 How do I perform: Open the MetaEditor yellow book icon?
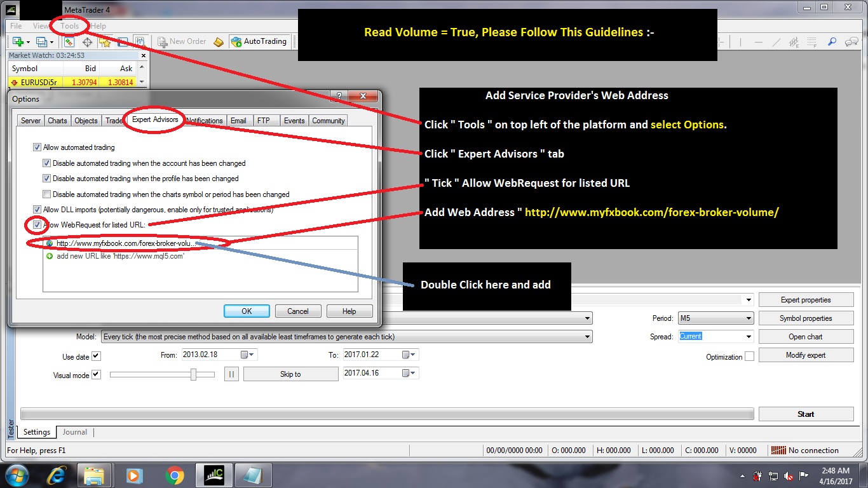pos(219,42)
